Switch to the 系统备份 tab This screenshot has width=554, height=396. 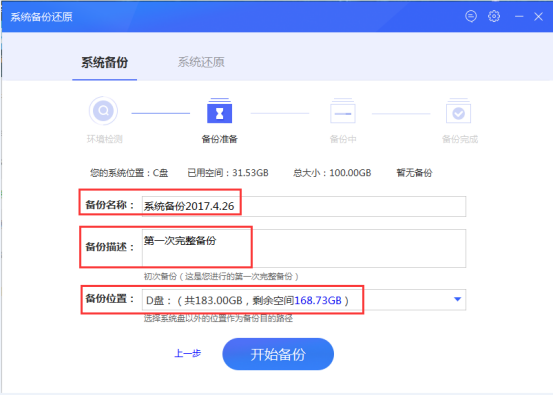pyautogui.click(x=105, y=63)
